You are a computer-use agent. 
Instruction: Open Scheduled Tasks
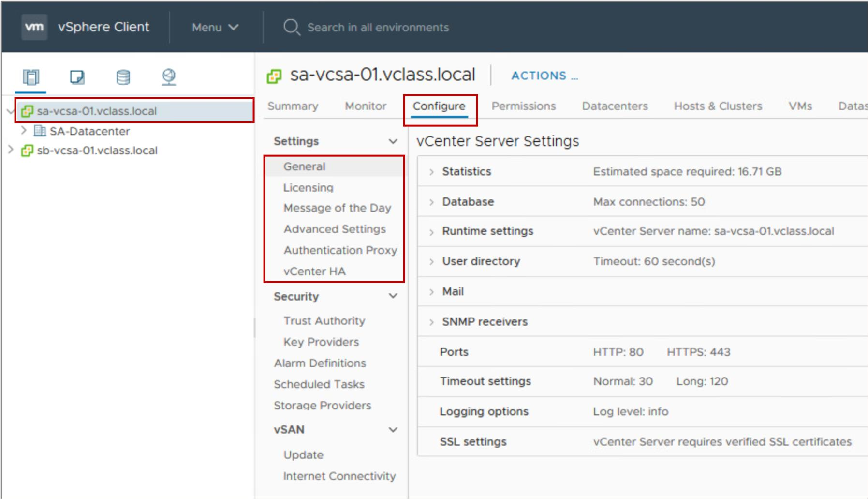tap(319, 384)
